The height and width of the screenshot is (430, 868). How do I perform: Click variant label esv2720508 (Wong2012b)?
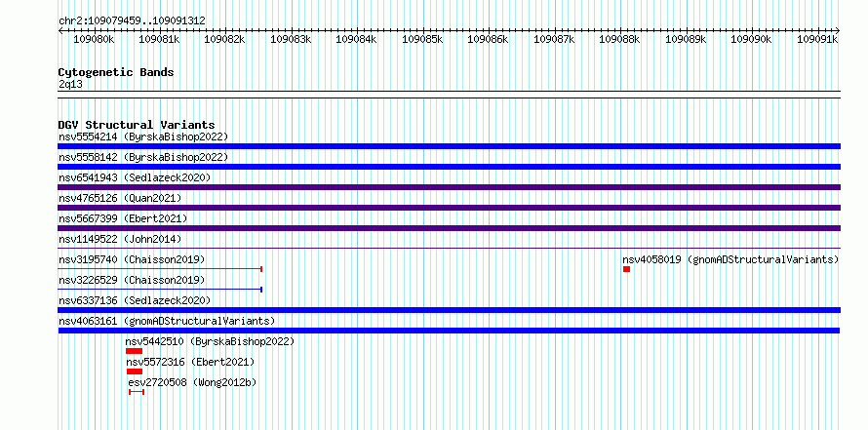[x=193, y=382]
